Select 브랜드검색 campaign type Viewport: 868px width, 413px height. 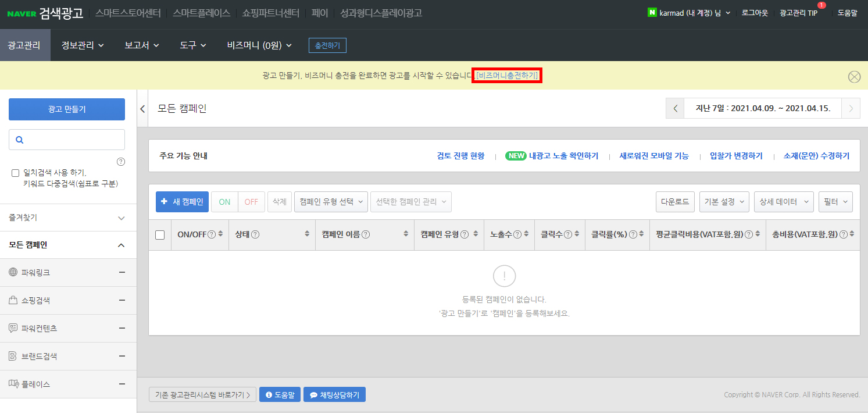(68, 356)
